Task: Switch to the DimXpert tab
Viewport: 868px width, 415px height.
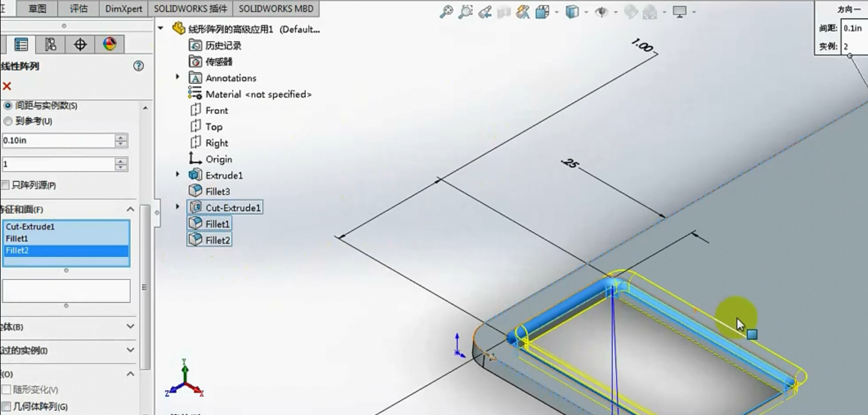Action: click(x=124, y=8)
